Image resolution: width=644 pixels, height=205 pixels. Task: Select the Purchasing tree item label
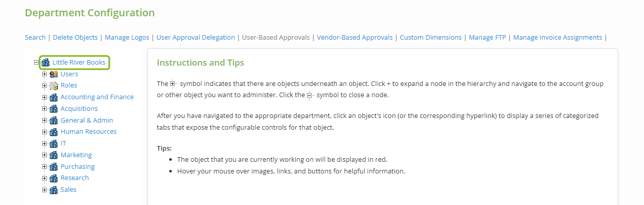tap(77, 166)
